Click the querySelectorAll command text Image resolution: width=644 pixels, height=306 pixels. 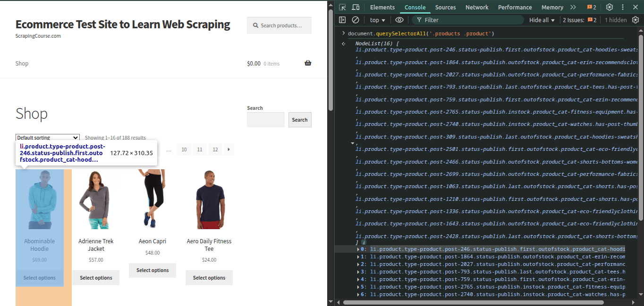(421, 33)
